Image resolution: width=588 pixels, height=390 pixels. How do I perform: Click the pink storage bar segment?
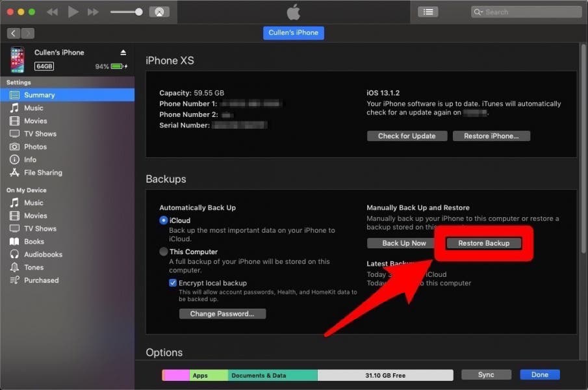pyautogui.click(x=176, y=376)
